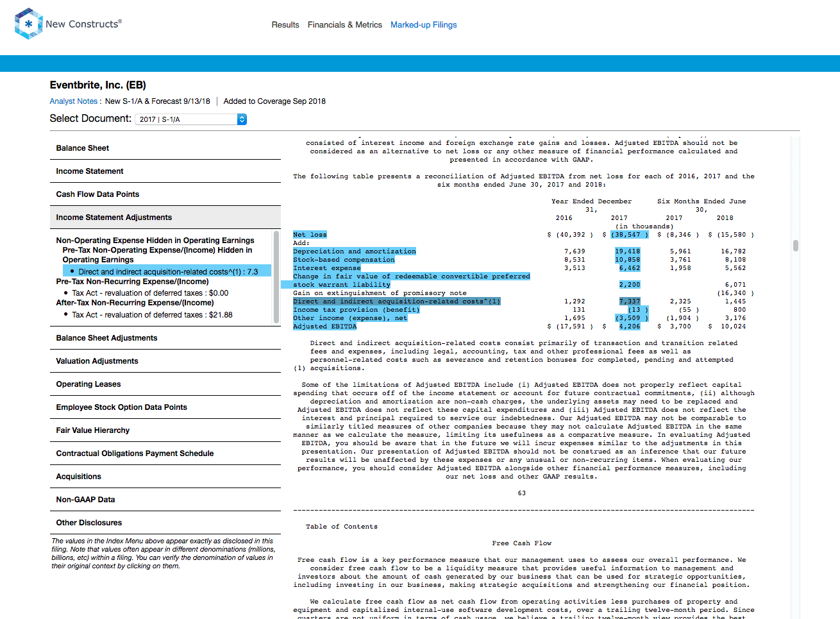Click the 10,024 Adjusted EBITDA 2018 value
Screen dimensions: 840x619
tap(733, 326)
